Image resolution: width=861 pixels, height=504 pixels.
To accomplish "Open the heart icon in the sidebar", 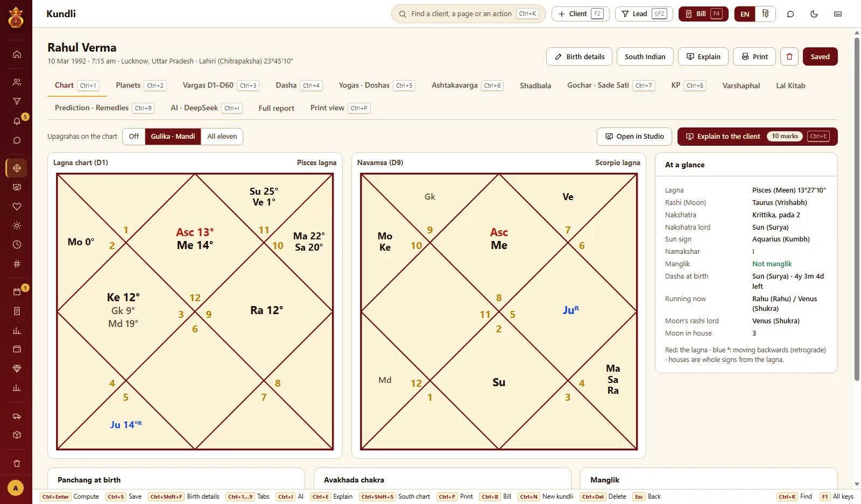I will [17, 207].
